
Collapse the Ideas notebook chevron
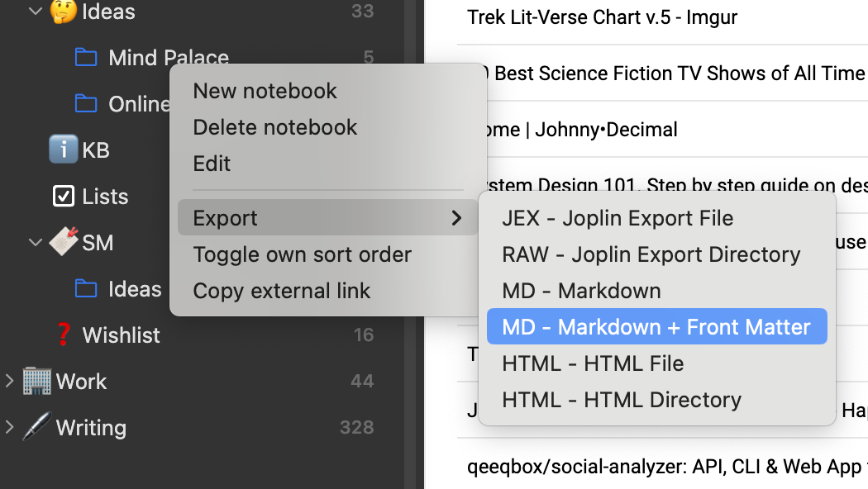36,12
